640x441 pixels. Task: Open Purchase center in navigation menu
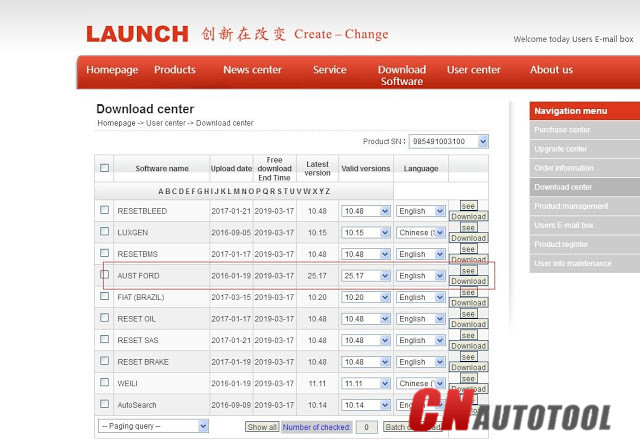point(585,130)
